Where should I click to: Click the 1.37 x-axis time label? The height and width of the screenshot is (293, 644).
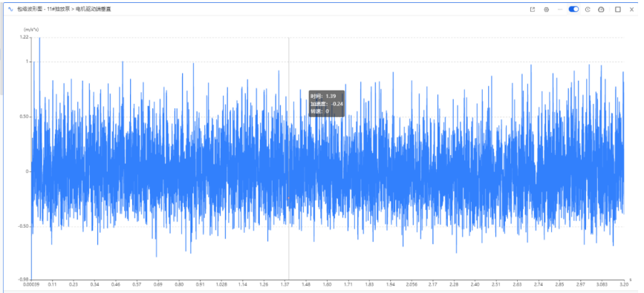[285, 284]
